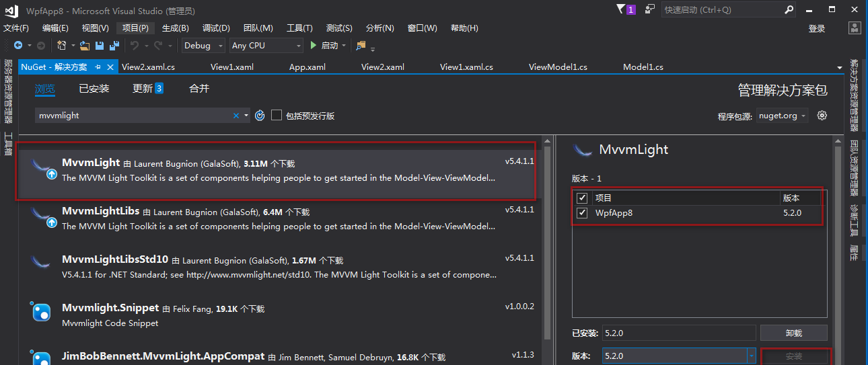This screenshot has height=365, width=868.
Task: Open the 项目(P) menu
Action: pos(135,28)
